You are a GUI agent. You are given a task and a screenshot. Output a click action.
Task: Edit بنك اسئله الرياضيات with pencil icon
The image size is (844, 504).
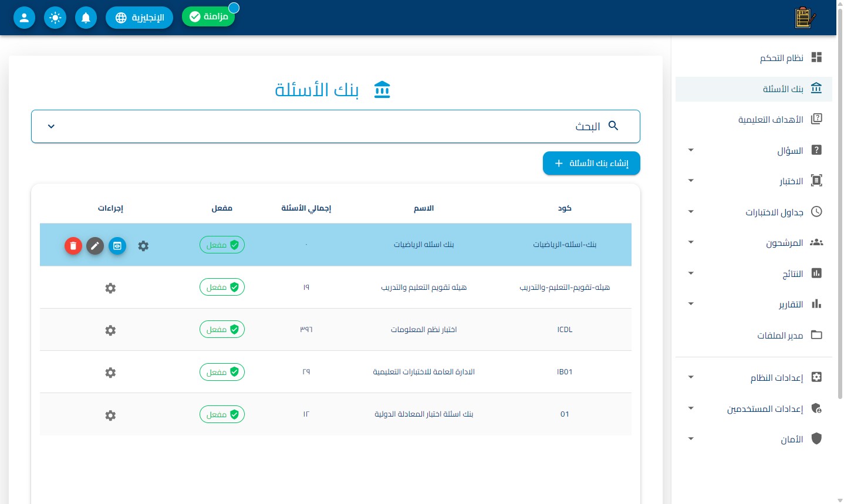pos(95,246)
